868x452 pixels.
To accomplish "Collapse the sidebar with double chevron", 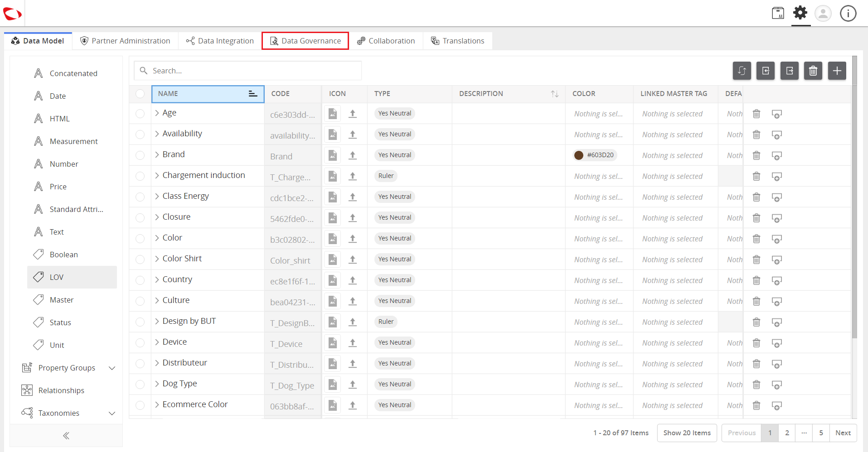I will point(66,436).
